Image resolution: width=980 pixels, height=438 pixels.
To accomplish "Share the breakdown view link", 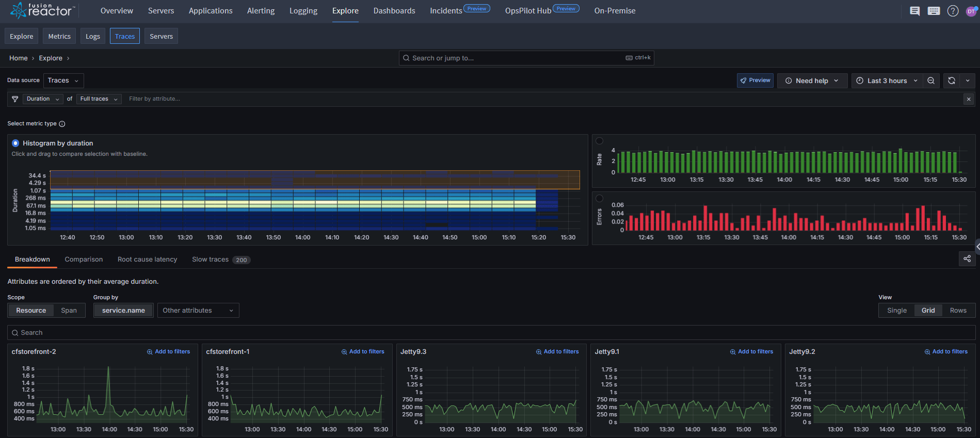I will coord(967,259).
